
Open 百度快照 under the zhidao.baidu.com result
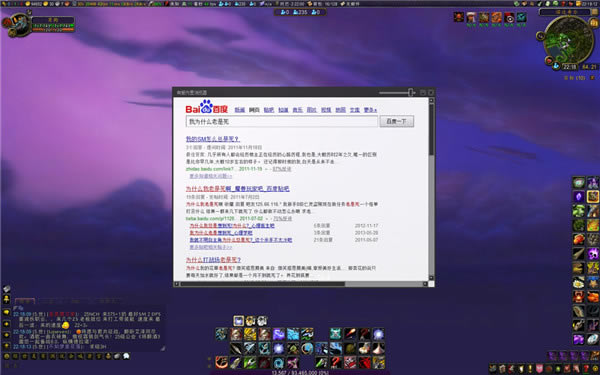[x=282, y=169]
